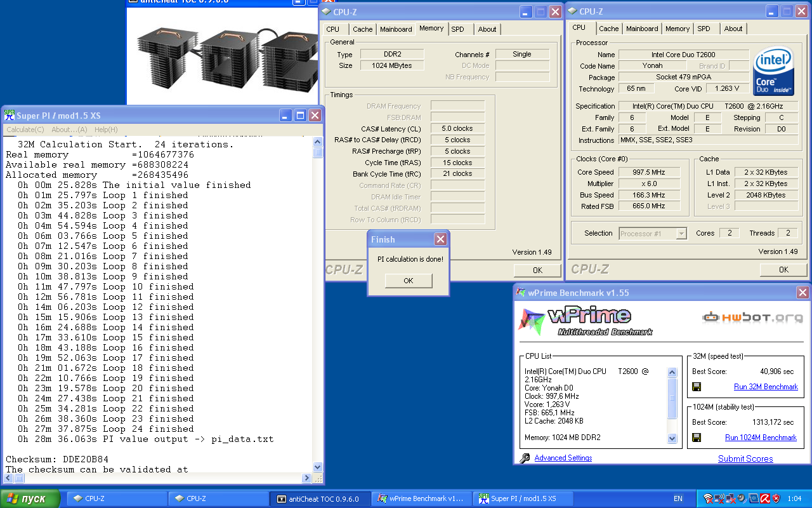The image size is (812, 508).
Task: Click the 'Loop 24 finished' row
Action: 106,429
